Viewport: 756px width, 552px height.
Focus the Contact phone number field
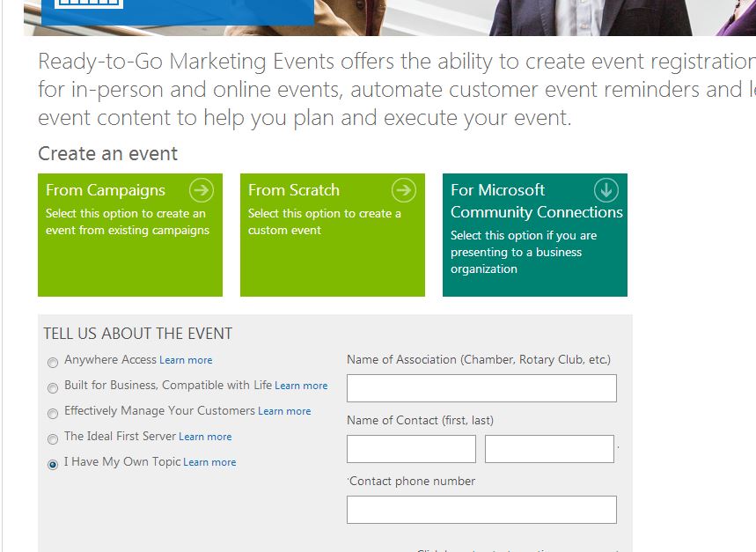click(481, 510)
